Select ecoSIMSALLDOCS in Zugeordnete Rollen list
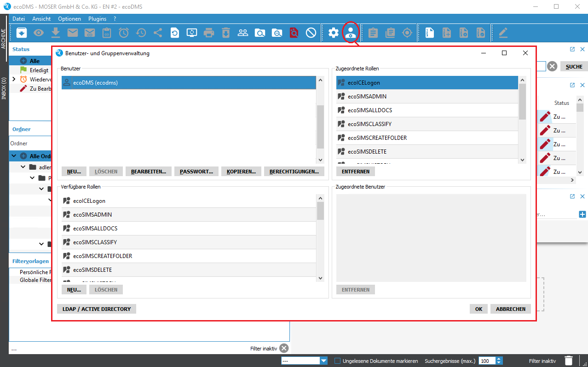Screen dimensions: 588x367 point(427,110)
